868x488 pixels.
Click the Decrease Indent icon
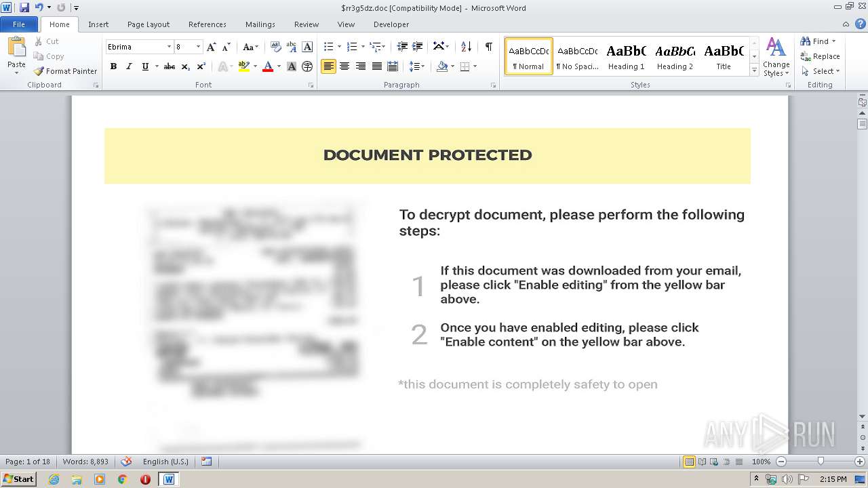pyautogui.click(x=402, y=47)
